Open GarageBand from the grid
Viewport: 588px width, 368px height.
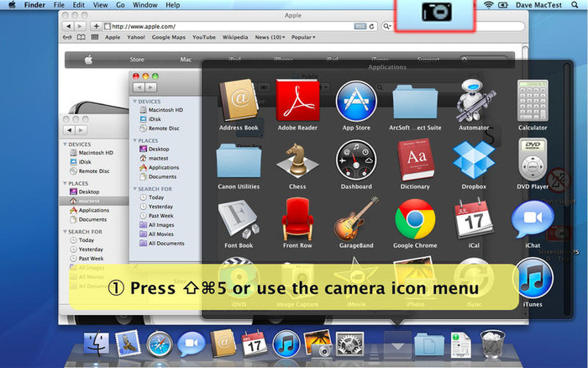pyautogui.click(x=356, y=219)
